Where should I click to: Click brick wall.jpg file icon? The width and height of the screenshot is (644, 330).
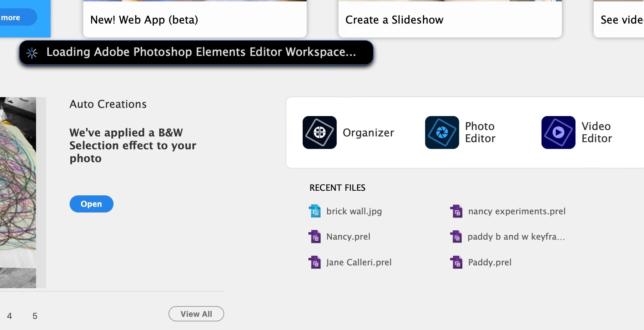(315, 211)
